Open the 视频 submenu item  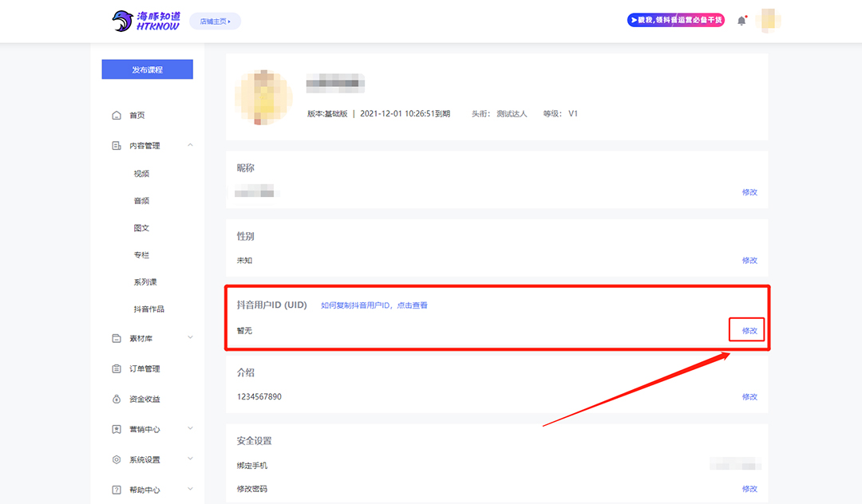point(141,174)
